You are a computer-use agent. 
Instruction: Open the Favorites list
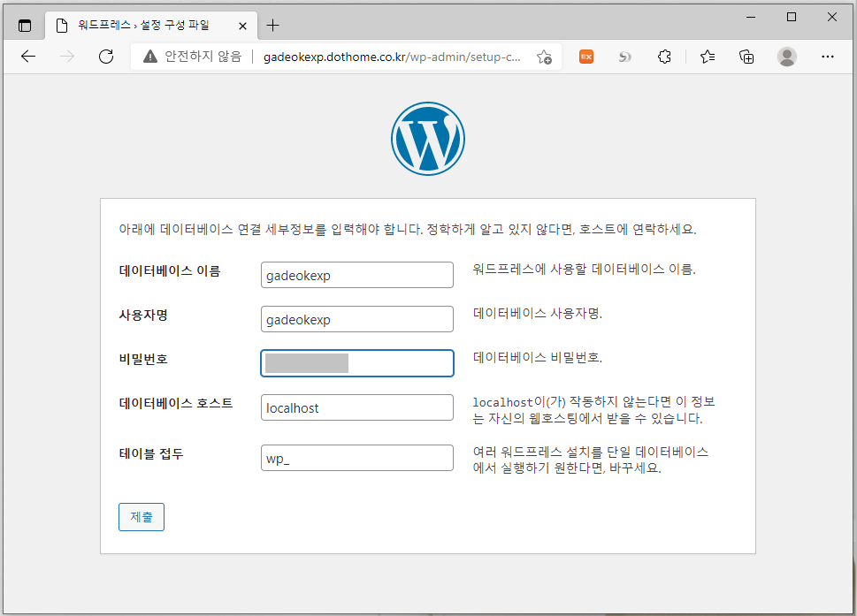[x=708, y=57]
